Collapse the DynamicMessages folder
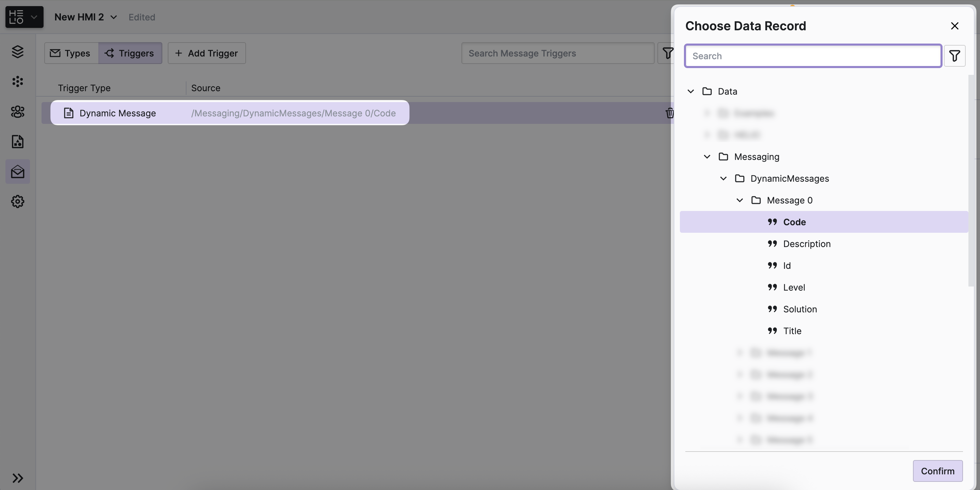The height and width of the screenshot is (490, 980). (723, 178)
